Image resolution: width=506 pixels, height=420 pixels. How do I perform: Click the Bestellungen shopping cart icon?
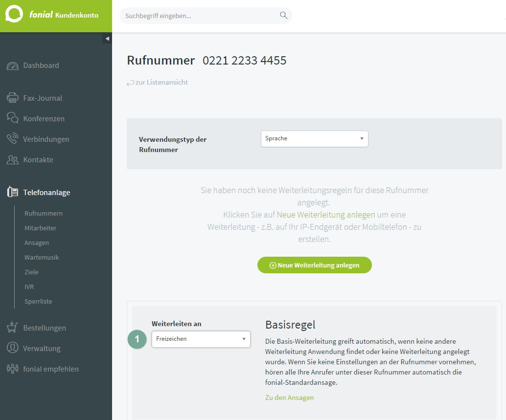tap(13, 327)
